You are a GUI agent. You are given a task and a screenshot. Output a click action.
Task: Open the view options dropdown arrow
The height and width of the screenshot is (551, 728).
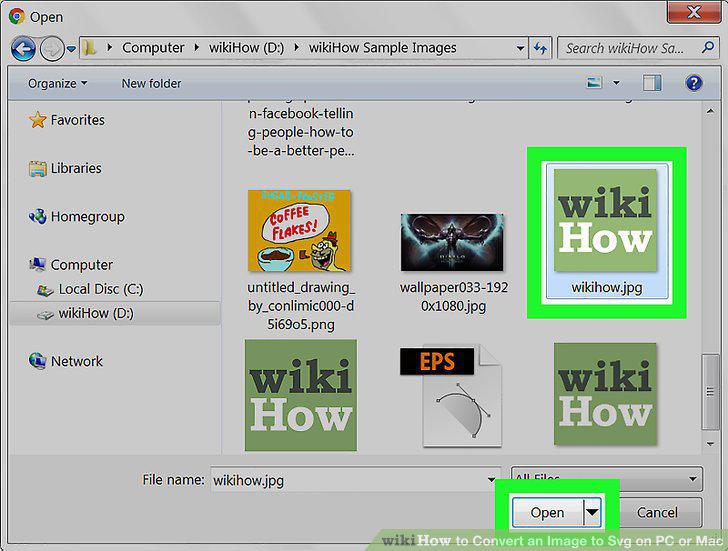pos(616,83)
